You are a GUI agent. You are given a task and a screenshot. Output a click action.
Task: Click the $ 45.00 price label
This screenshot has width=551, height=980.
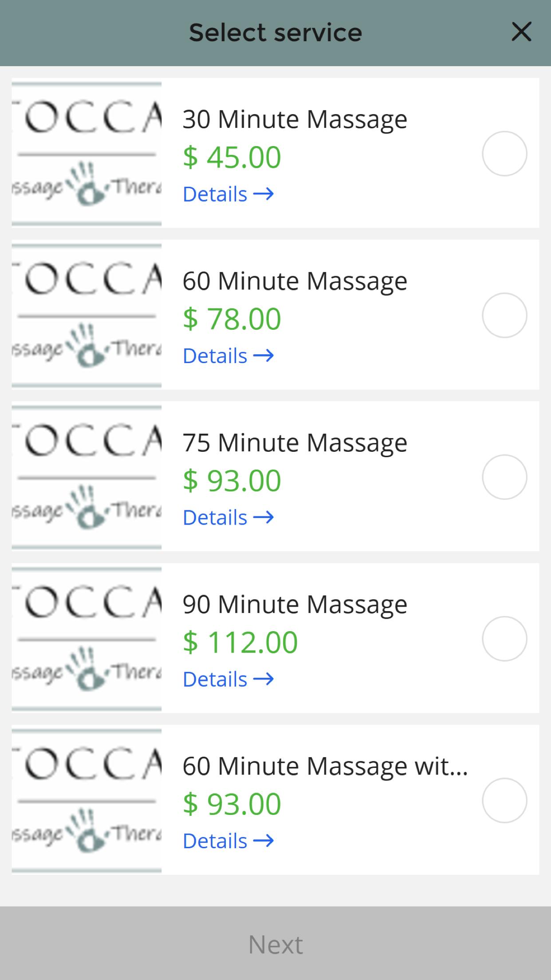click(232, 157)
